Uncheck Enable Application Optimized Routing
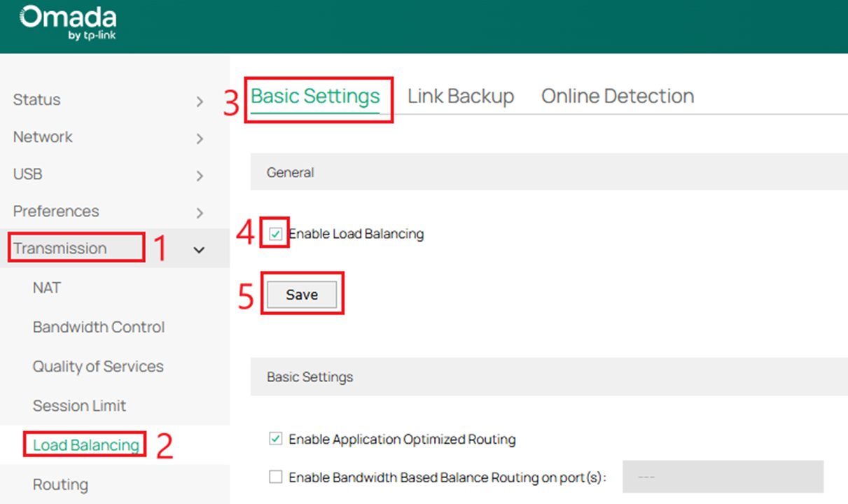This screenshot has width=848, height=504. tap(276, 440)
